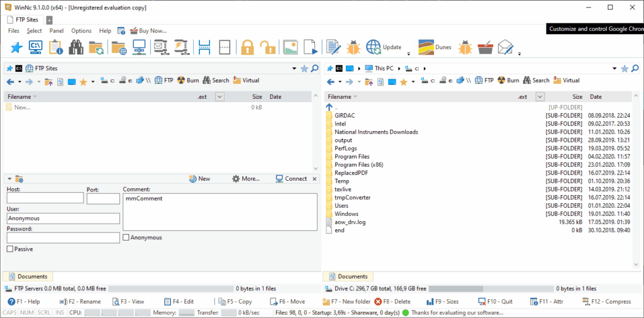
Task: Open the Program Files folder entry
Action: pos(352,156)
